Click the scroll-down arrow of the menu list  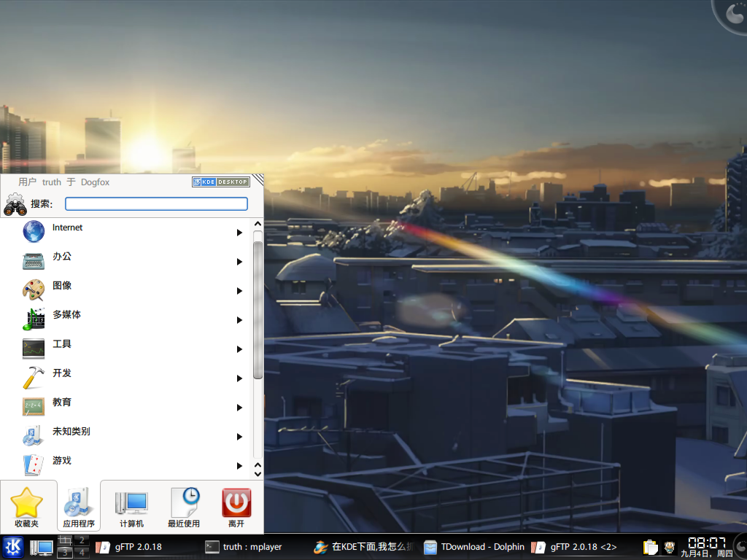(258, 474)
